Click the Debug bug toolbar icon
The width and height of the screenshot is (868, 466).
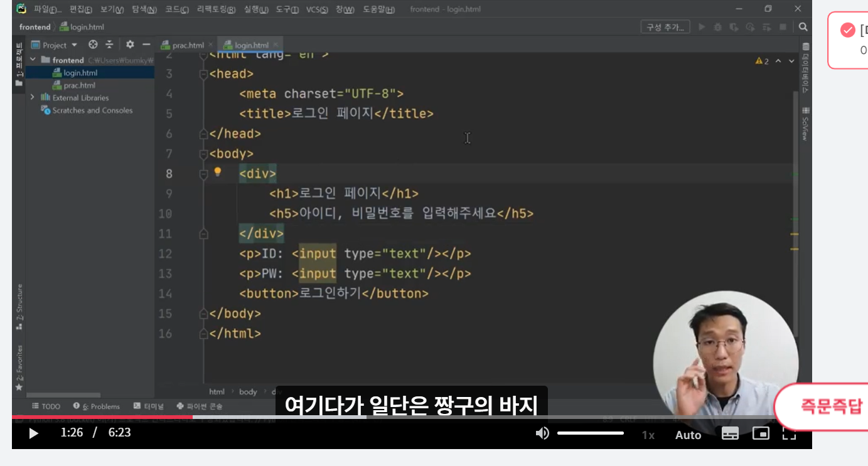(718, 27)
